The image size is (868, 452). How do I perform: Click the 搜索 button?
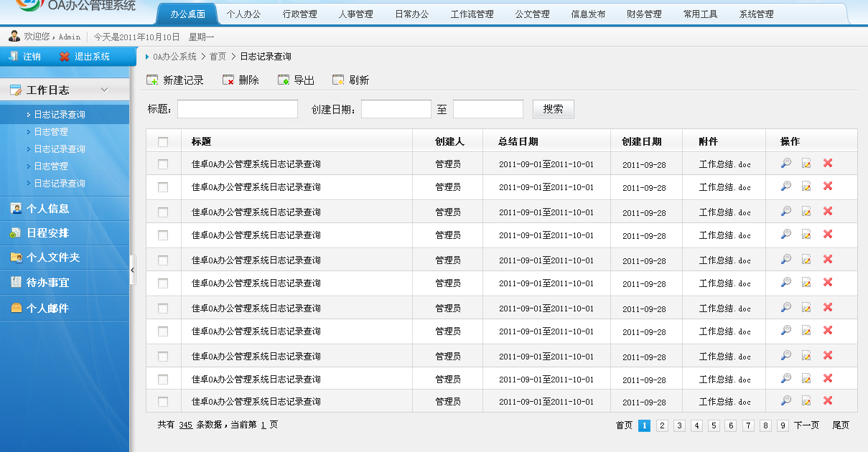click(x=554, y=109)
